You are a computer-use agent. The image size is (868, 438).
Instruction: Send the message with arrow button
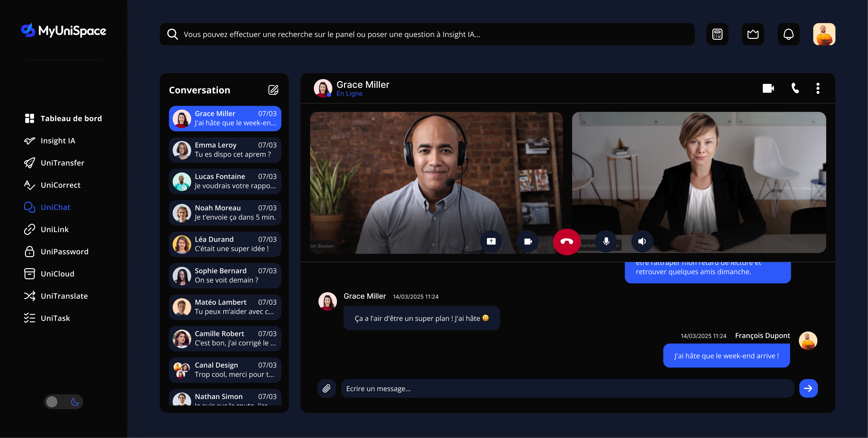808,388
